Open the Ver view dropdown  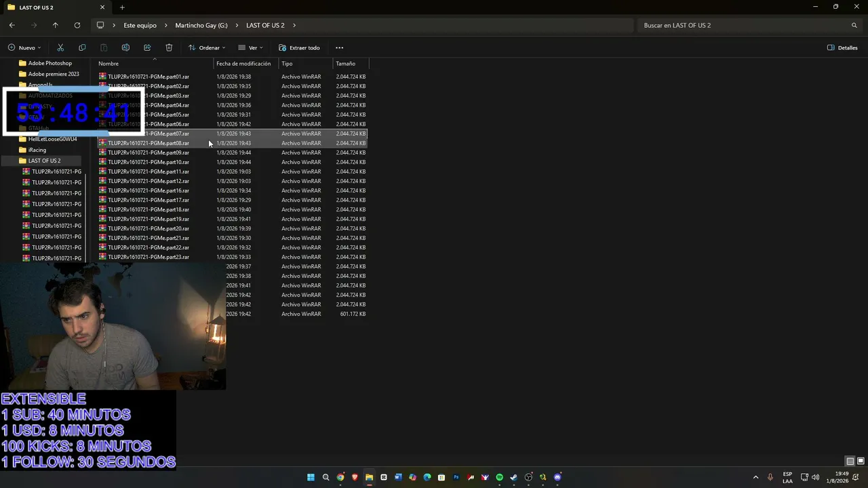251,47
